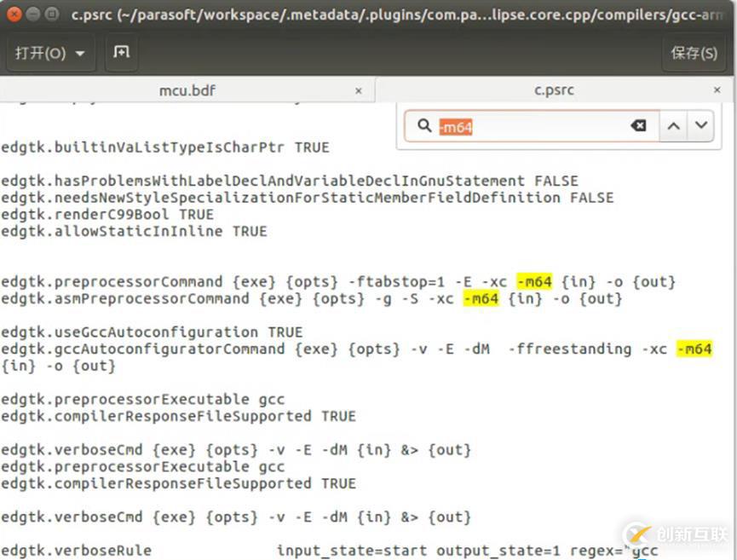Switch to the mcu.bdf tab
Screen dimensions: 737x560
point(187,90)
